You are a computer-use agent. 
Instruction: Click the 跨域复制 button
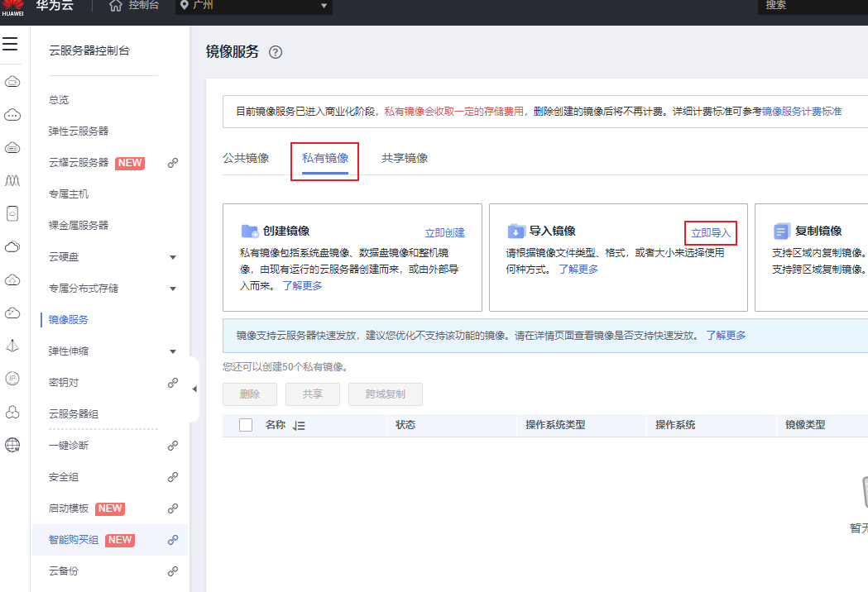tap(385, 394)
